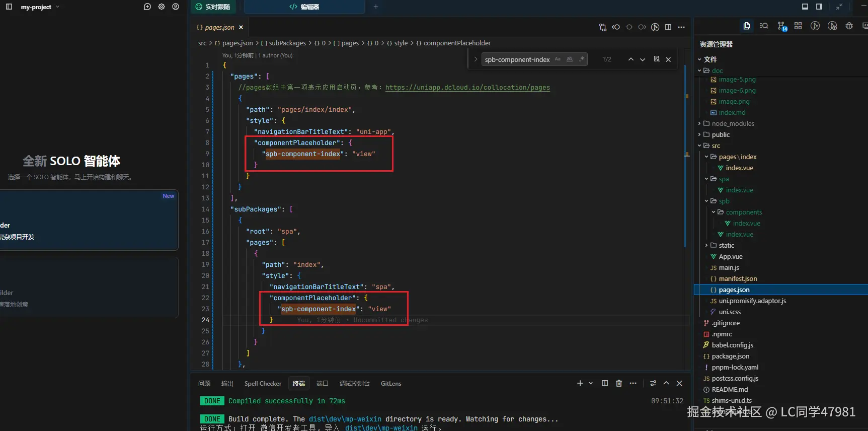Click the spb-component-index find input field
Viewport: 868px width, 431px height.
pyautogui.click(x=517, y=60)
